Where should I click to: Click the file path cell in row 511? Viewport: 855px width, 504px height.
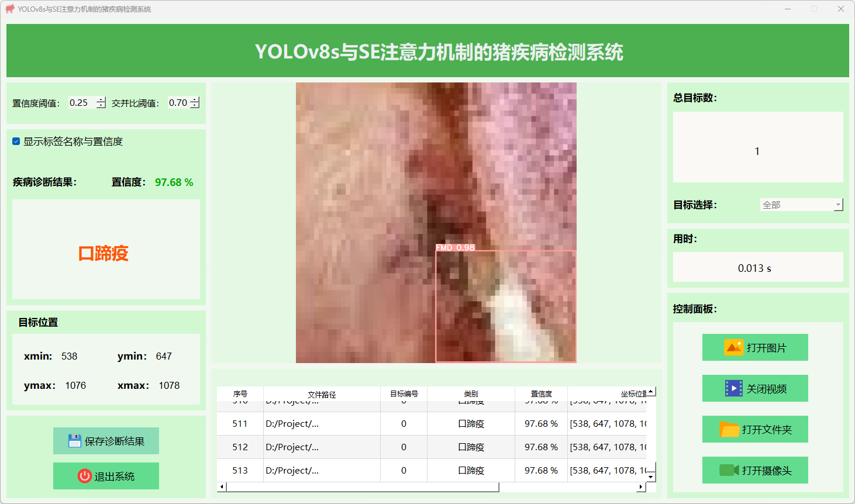coord(322,424)
